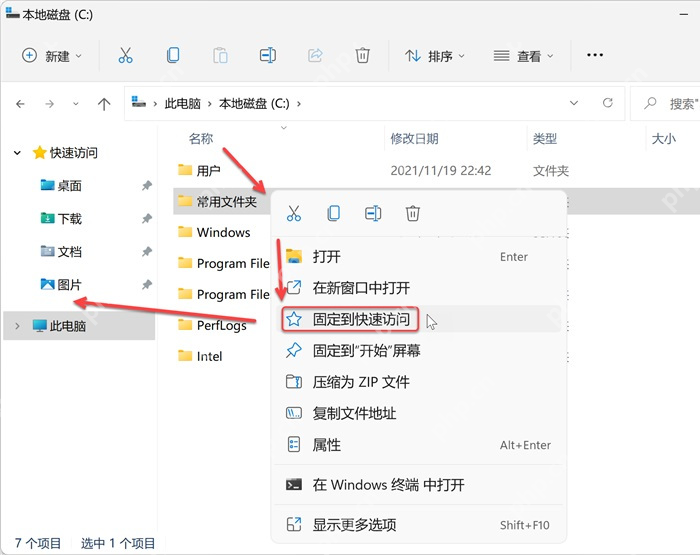Viewport: 700px width, 555px height.
Task: Choose 固定到"开始"屏幕 menu entry
Action: (x=417, y=351)
